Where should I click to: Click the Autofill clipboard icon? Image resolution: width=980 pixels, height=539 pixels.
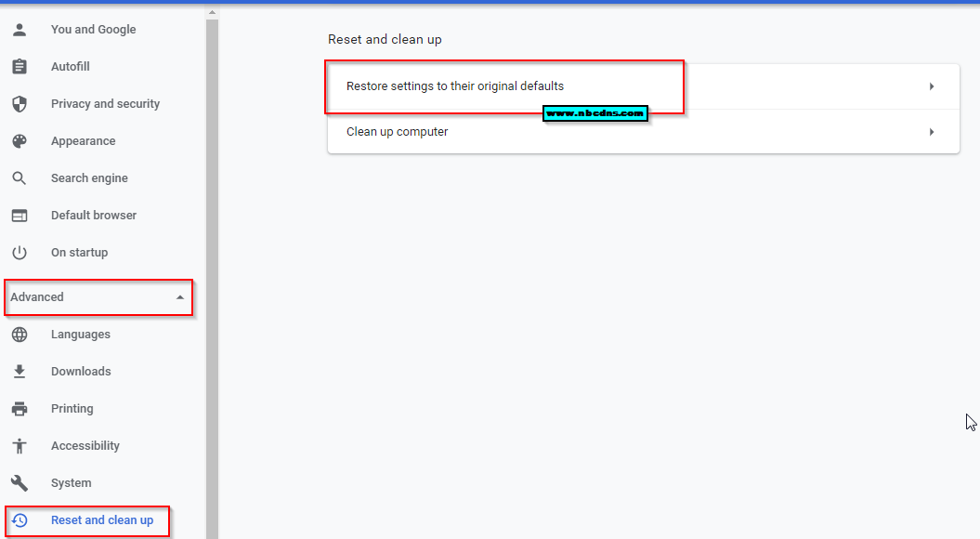(x=20, y=67)
